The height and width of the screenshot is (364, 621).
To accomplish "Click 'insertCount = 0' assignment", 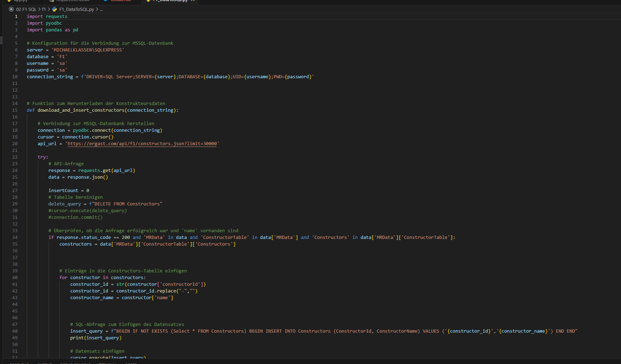I will pos(69,191).
